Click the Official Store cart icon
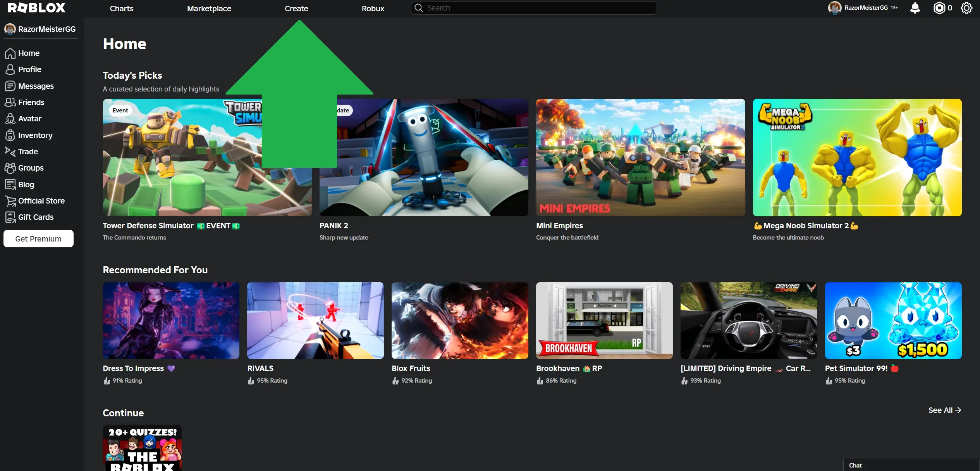Image resolution: width=980 pixels, height=471 pixels. click(10, 201)
